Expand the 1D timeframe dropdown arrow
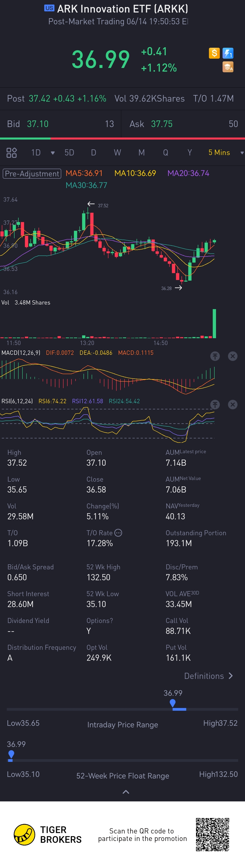This screenshot has height=868, width=245. point(52,153)
